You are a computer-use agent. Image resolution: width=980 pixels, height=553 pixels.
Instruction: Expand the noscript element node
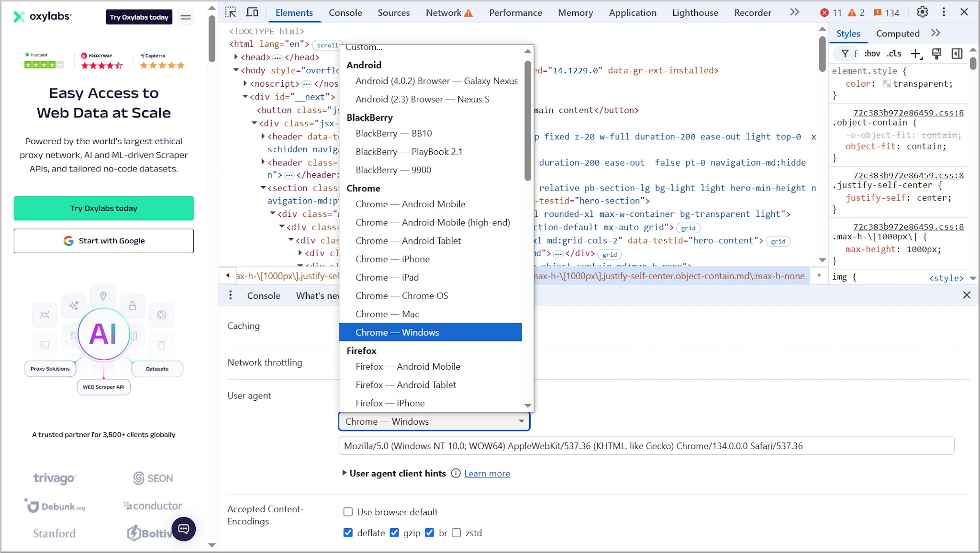(245, 83)
